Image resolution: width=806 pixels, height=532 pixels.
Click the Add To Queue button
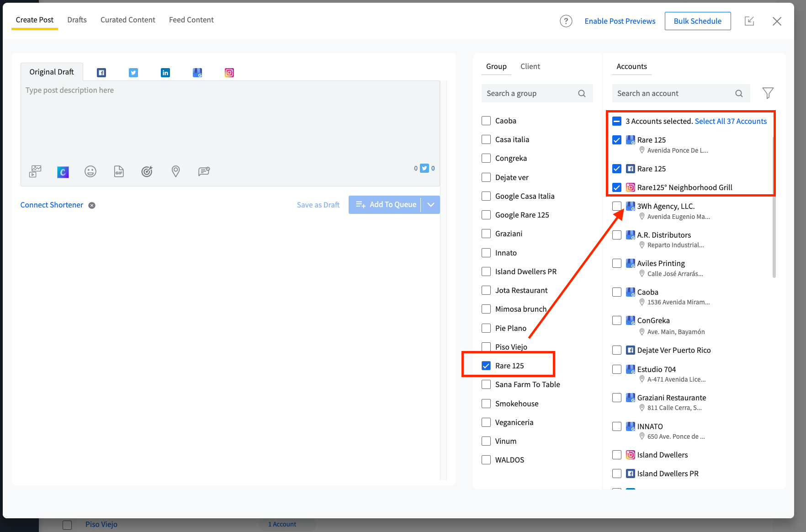coord(385,205)
